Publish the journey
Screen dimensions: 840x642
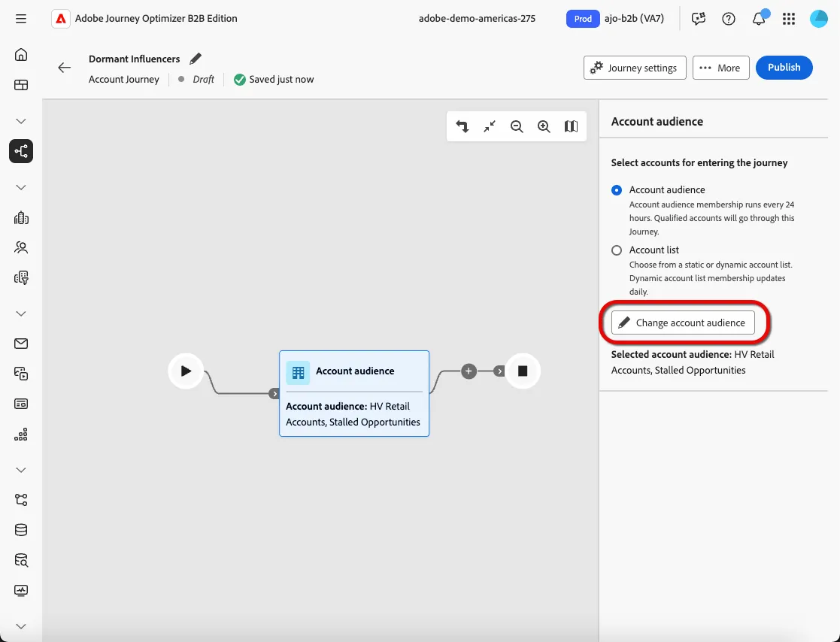click(x=784, y=68)
